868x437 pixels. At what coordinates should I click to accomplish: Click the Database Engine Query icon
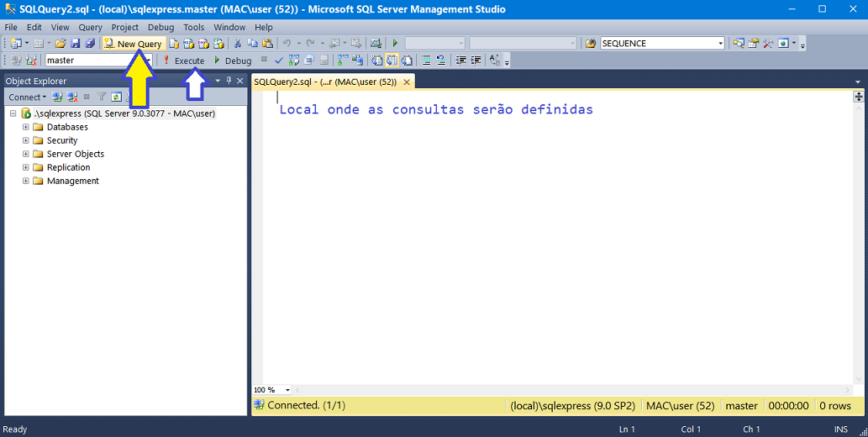(174, 43)
